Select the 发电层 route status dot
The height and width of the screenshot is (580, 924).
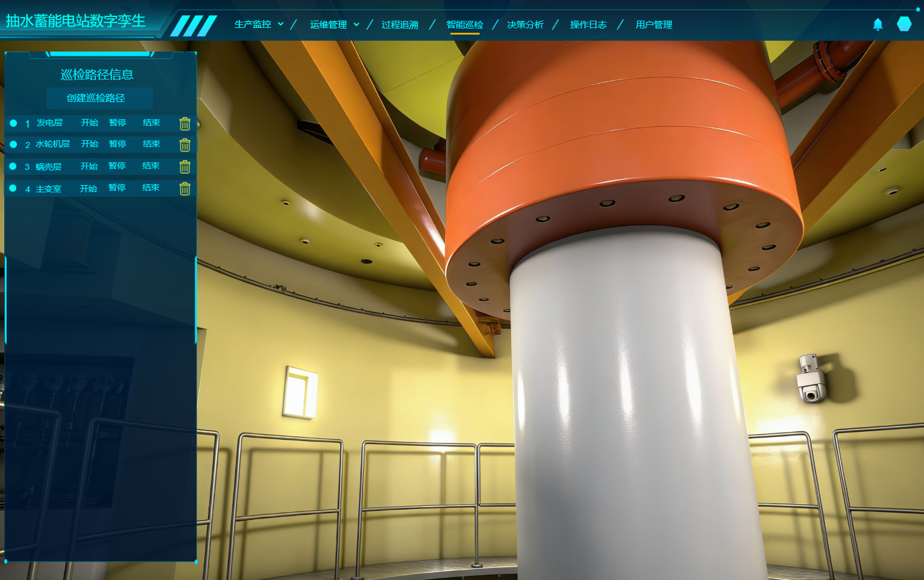(13, 123)
